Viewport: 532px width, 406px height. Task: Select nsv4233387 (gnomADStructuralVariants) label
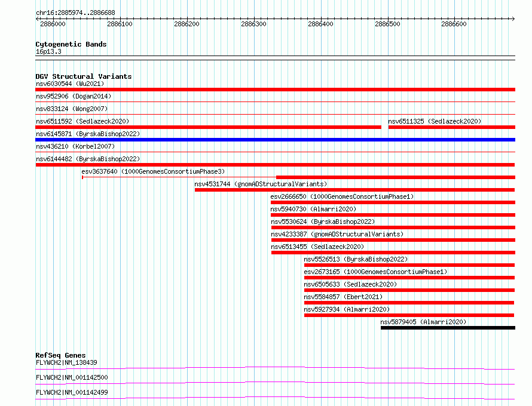pyautogui.click(x=337, y=234)
